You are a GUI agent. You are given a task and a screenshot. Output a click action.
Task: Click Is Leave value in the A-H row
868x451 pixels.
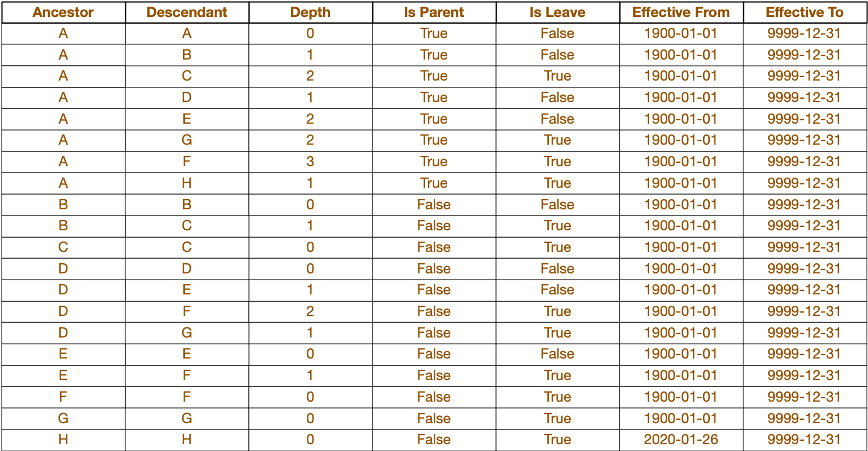pyautogui.click(x=557, y=183)
